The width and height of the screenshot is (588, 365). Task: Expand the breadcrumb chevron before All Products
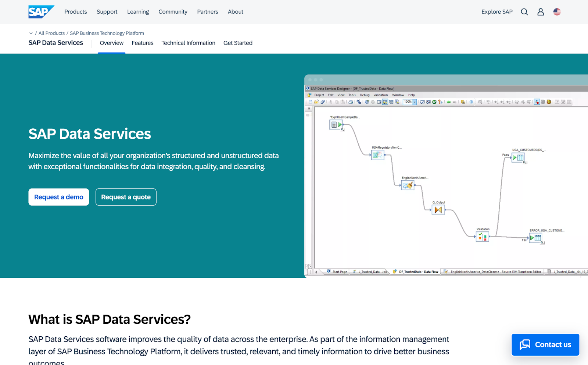pyautogui.click(x=31, y=33)
